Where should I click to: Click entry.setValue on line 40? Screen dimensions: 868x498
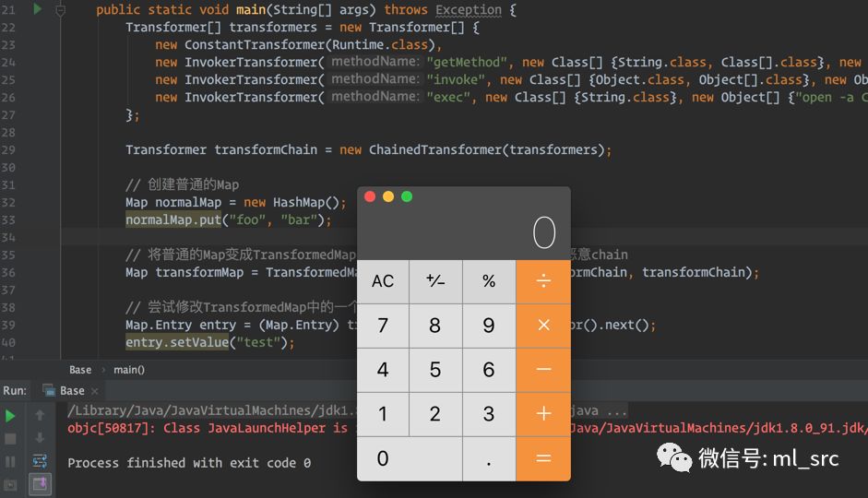pos(176,342)
